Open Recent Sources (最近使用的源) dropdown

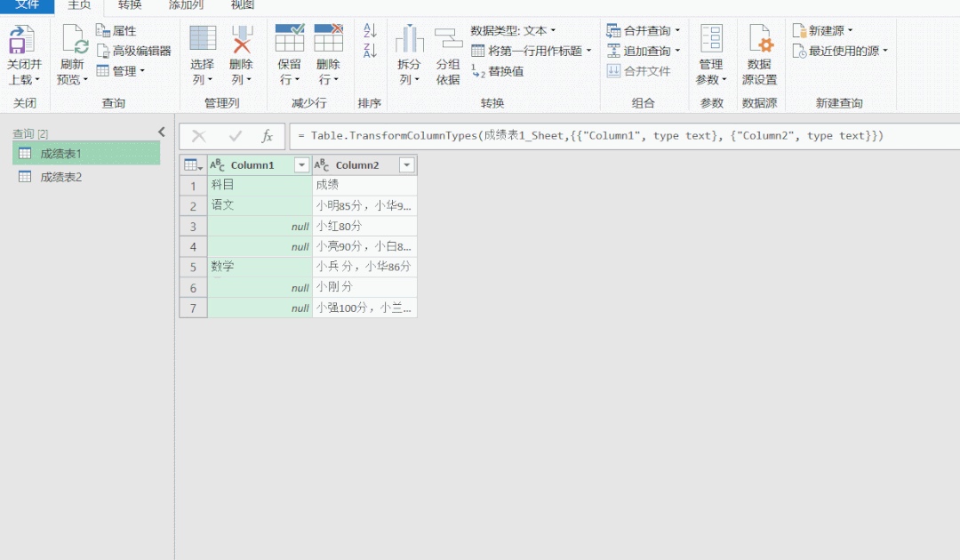tap(840, 51)
